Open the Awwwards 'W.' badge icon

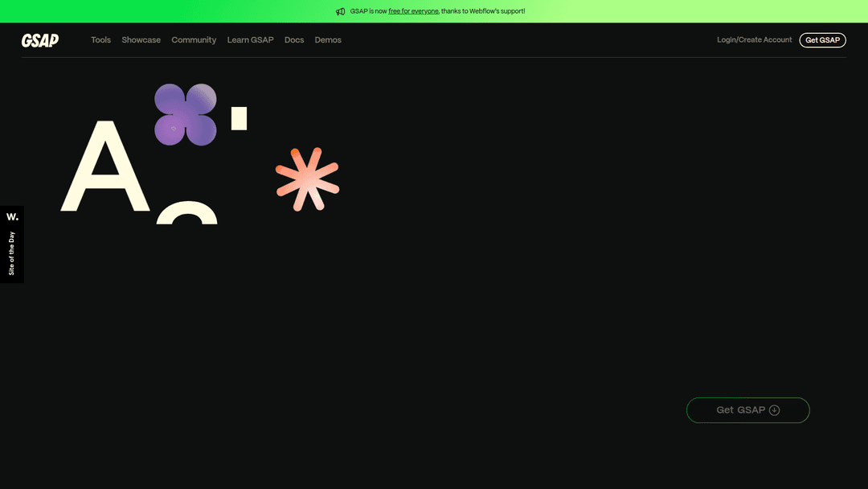point(12,217)
